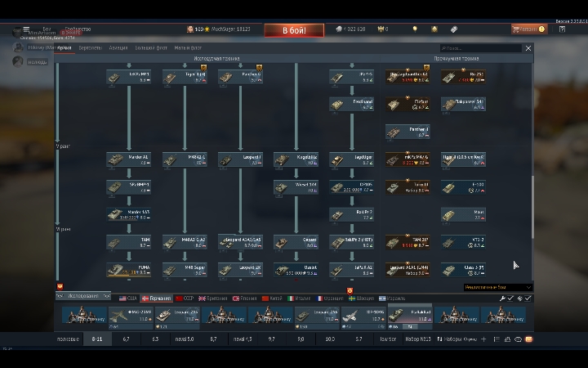Choose the naval 5.0 preset tab
Image resolution: width=588 pixels, height=368 pixels.
tap(185, 339)
